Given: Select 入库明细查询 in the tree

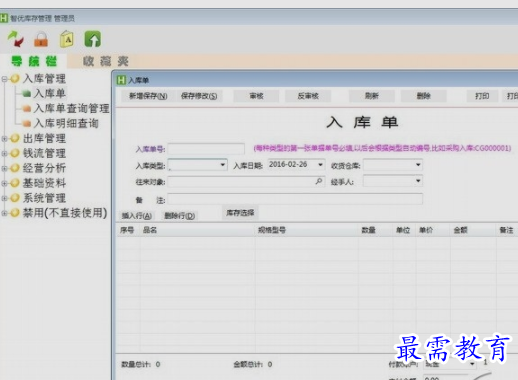Looking at the screenshot, I should pos(66,123).
